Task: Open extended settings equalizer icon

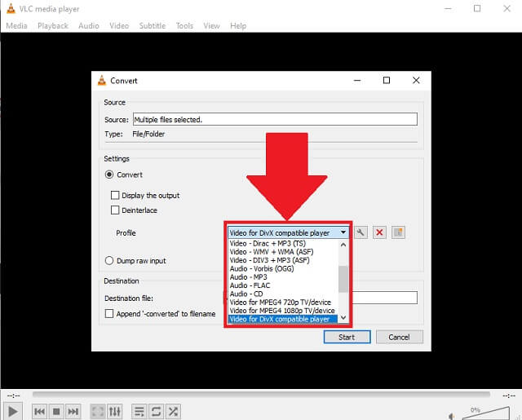Action: [x=114, y=412]
